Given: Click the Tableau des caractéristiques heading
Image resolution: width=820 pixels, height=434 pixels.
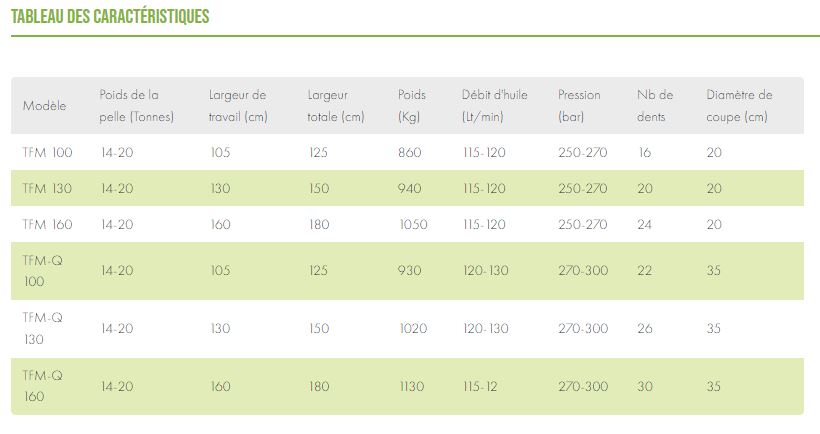Looking at the screenshot, I should (x=110, y=17).
